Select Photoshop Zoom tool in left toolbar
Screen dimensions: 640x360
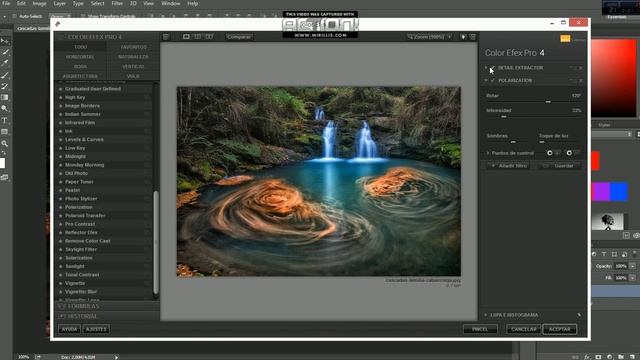pos(4,144)
